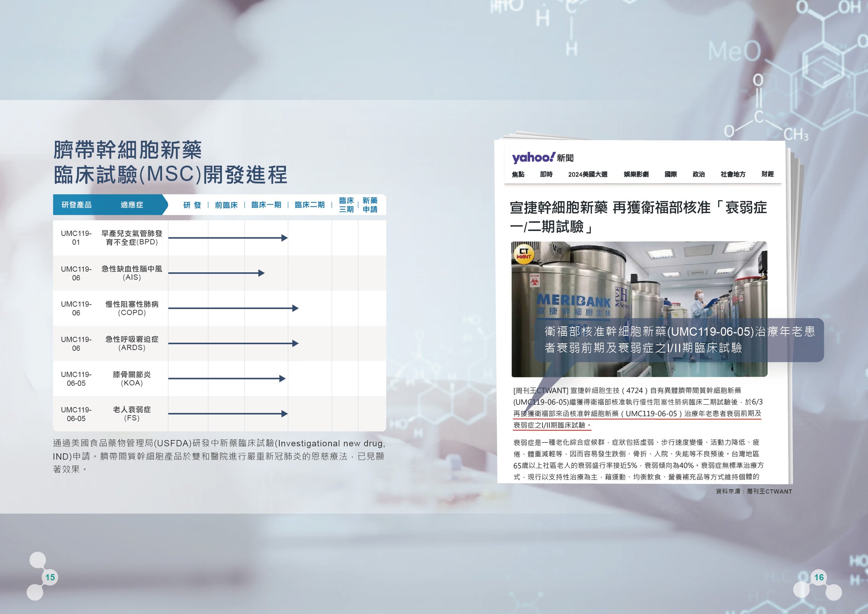Open the 財經 news tab
The image size is (868, 614).
(767, 174)
